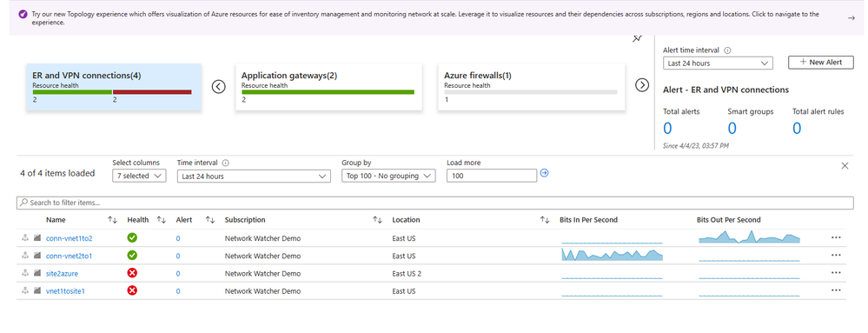Select the Azure firewalls(1) card
The image size is (868, 333).
click(x=532, y=88)
